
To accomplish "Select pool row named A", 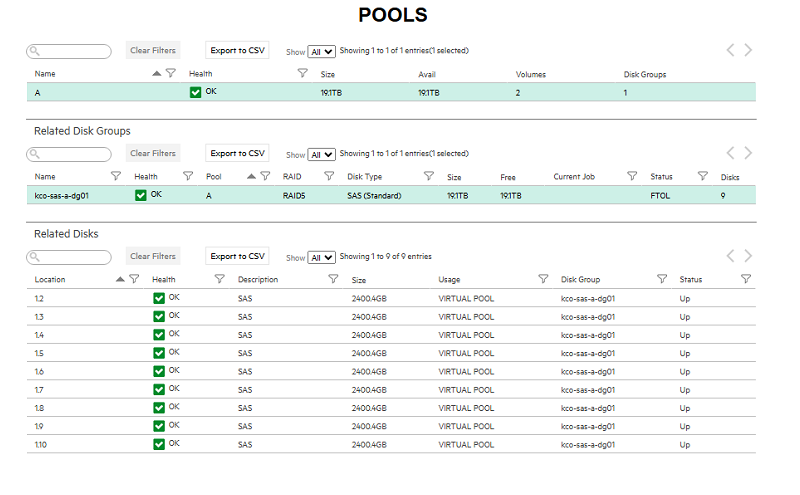I will click(391, 92).
